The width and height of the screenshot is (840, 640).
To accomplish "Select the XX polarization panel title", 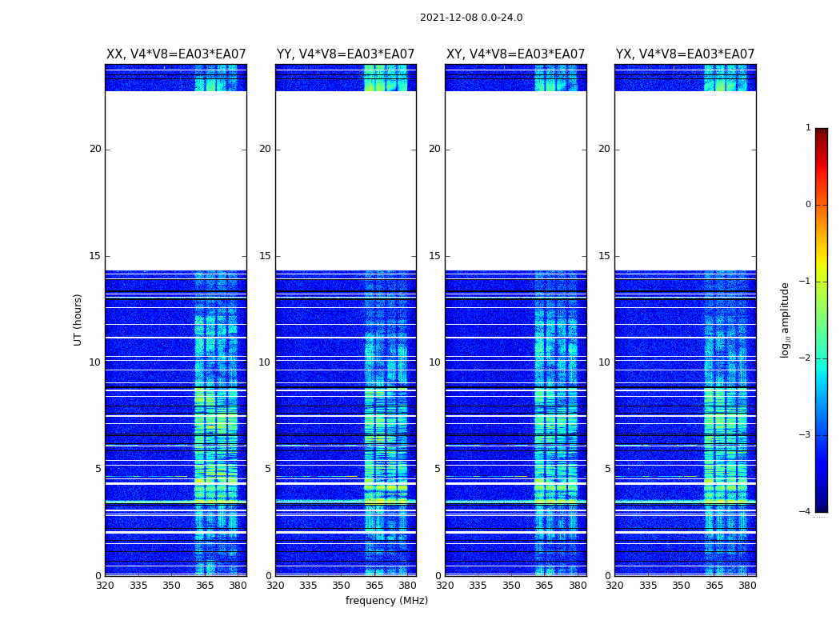I will click(x=176, y=54).
